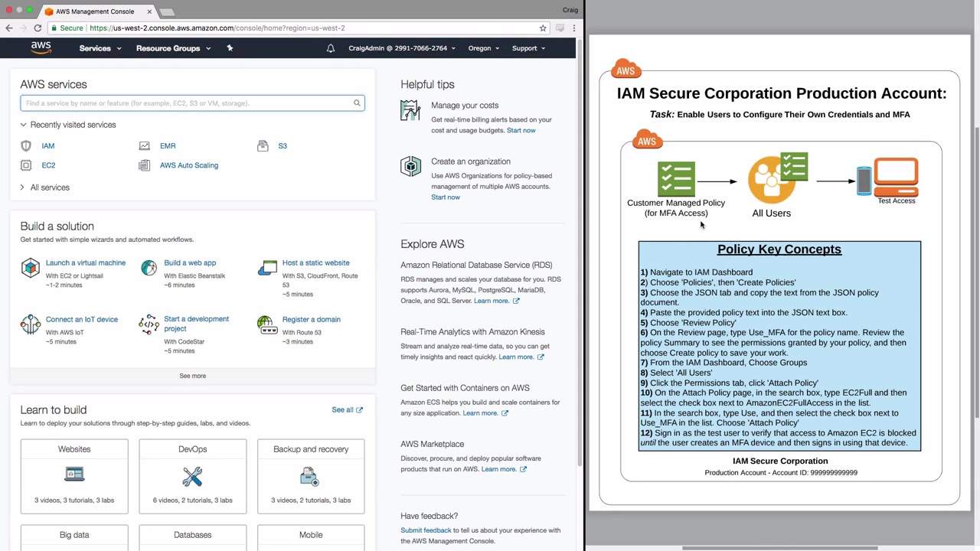Click Learn more for Amazon RDS
Viewport: 980px width, 551px height.
click(x=496, y=301)
